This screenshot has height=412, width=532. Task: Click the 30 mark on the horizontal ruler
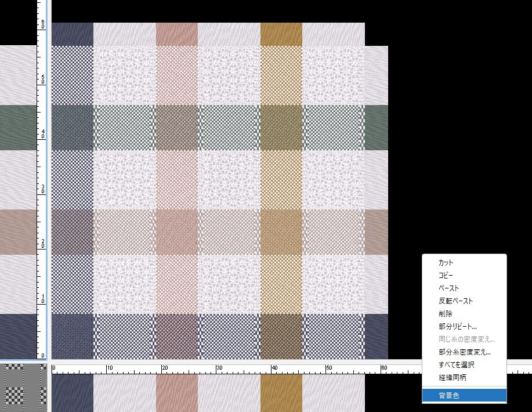click(217, 368)
